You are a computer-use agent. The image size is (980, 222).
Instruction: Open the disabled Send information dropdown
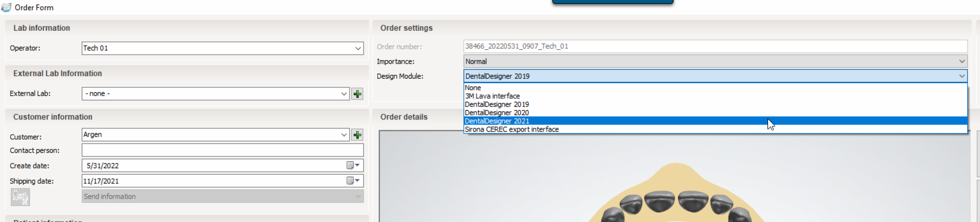[222, 196]
